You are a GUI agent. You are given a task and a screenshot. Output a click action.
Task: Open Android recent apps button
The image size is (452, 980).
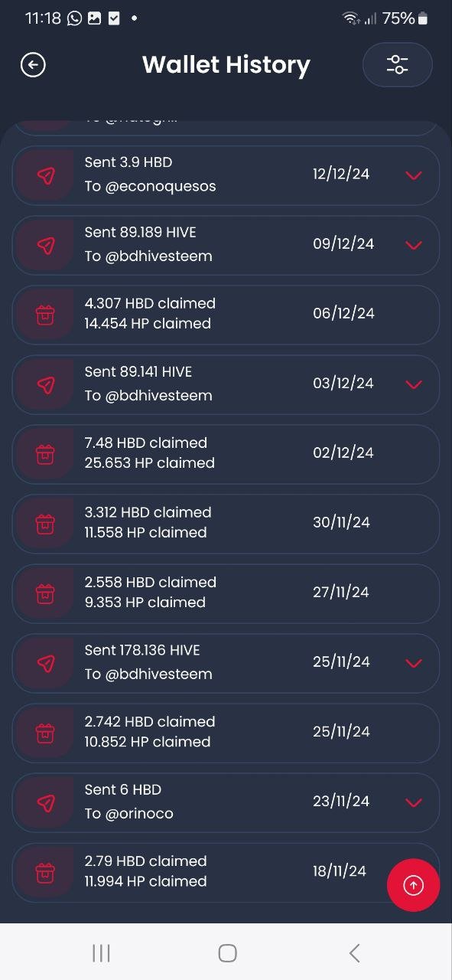[x=101, y=953]
